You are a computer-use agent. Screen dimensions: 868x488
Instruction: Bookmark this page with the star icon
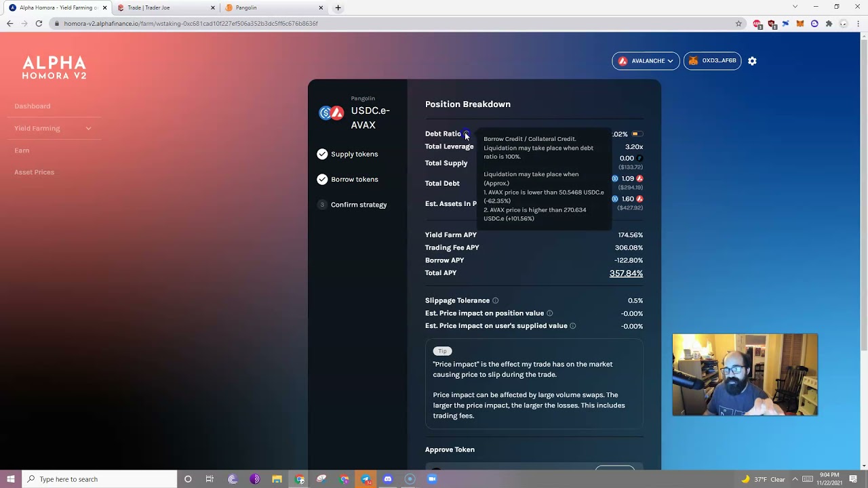(738, 24)
